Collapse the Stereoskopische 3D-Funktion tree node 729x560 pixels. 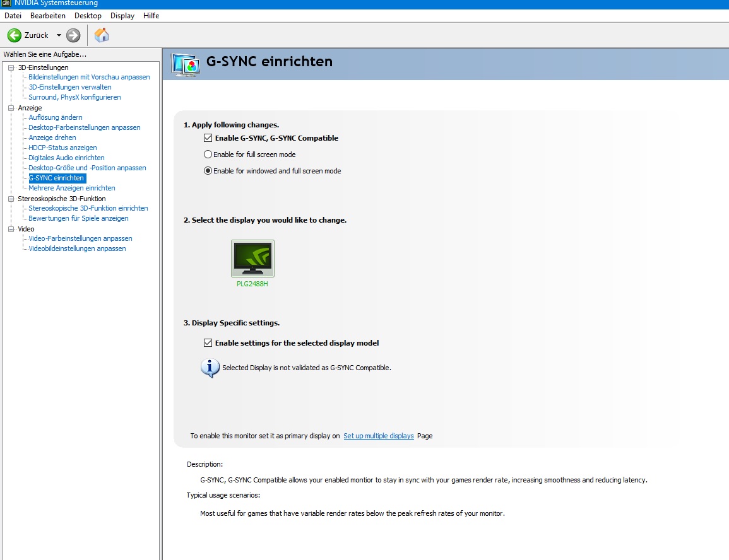click(x=11, y=199)
